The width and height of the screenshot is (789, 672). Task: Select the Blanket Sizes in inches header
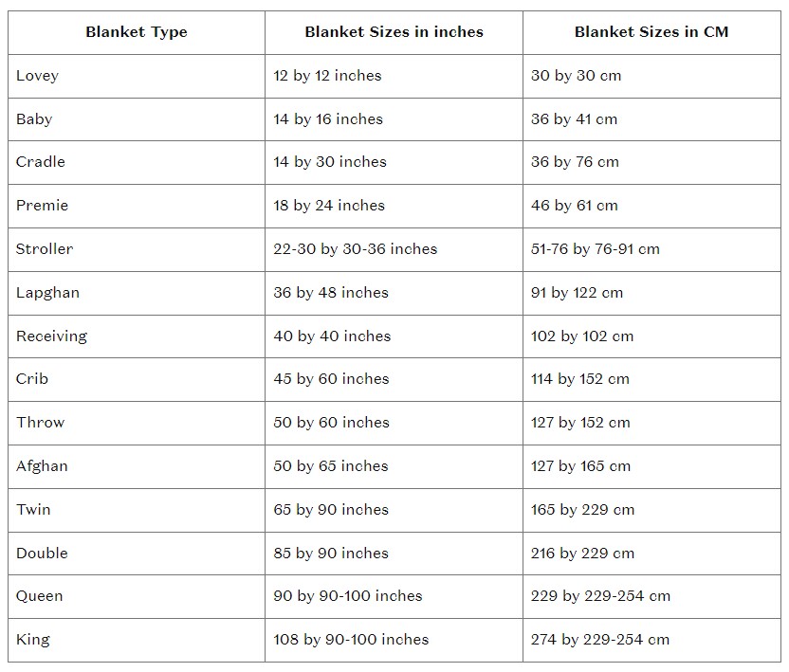coord(394,32)
